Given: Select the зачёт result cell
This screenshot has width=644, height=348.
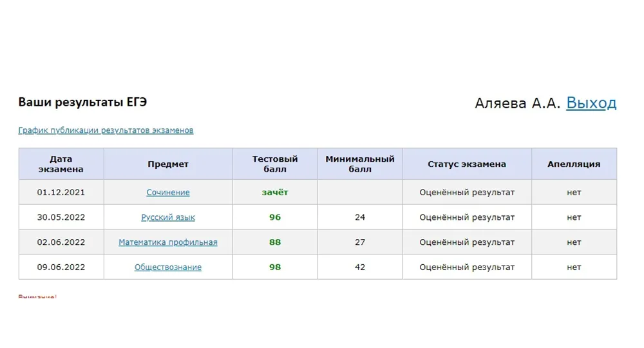Looking at the screenshot, I should tap(275, 193).
